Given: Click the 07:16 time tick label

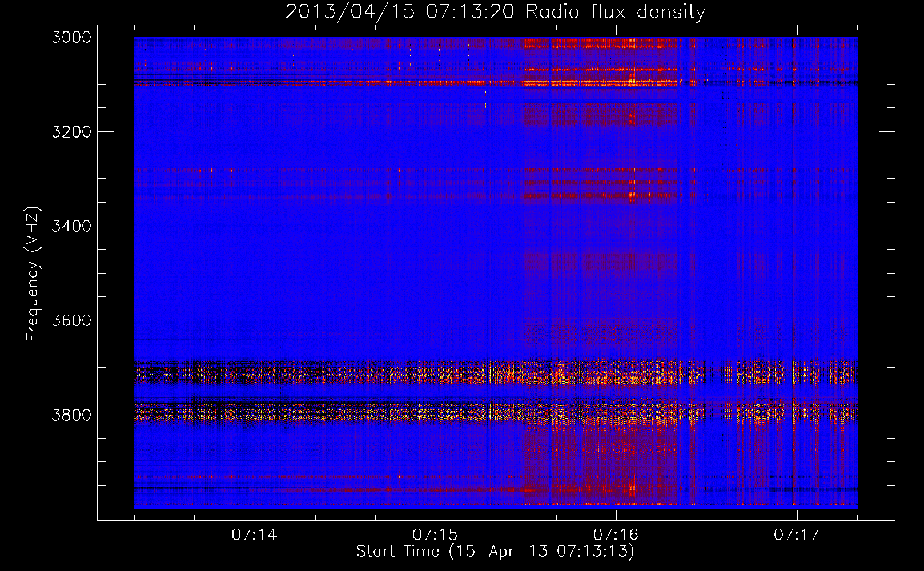Looking at the screenshot, I should (x=616, y=534).
